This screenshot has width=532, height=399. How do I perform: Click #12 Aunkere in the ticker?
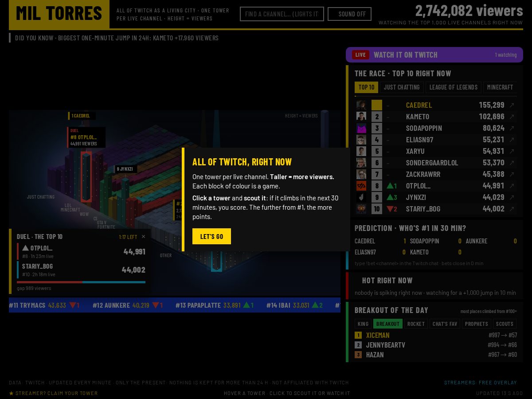(128, 305)
